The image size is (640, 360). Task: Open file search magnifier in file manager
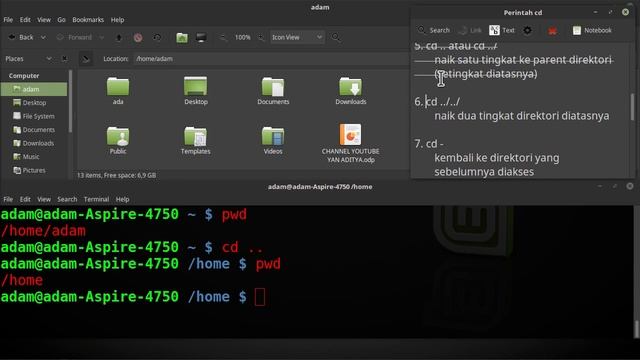pos(336,38)
